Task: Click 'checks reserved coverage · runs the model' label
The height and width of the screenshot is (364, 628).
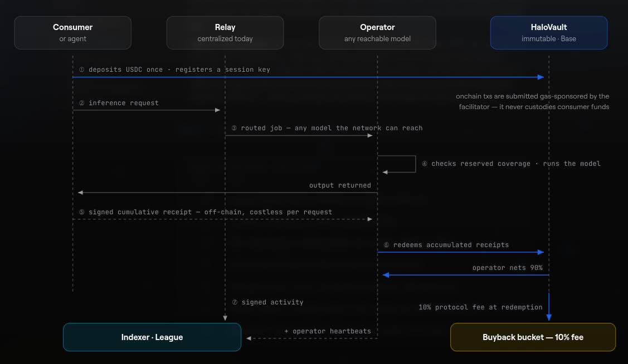Action: pyautogui.click(x=511, y=164)
